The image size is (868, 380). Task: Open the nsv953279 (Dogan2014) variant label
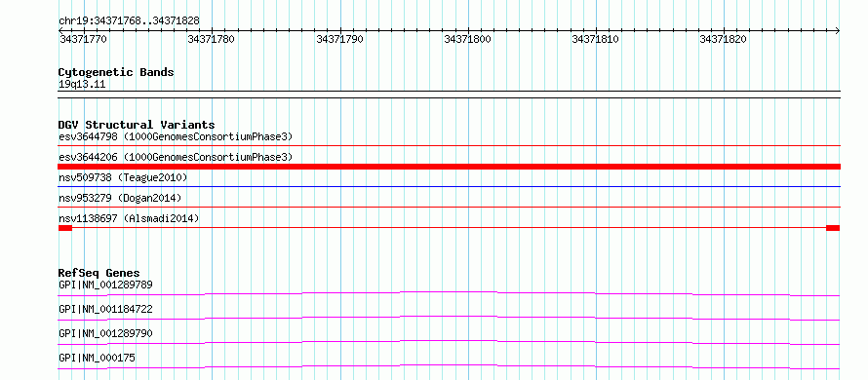120,198
